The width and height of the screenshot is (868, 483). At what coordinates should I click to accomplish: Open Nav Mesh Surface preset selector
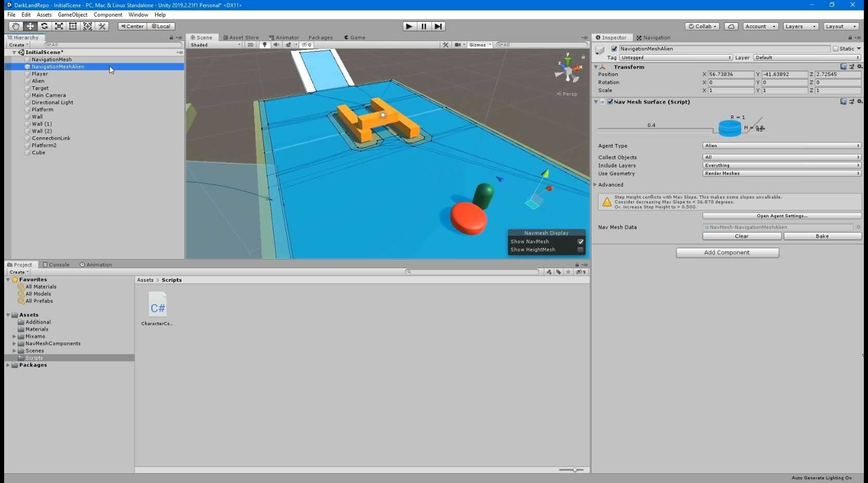point(851,101)
